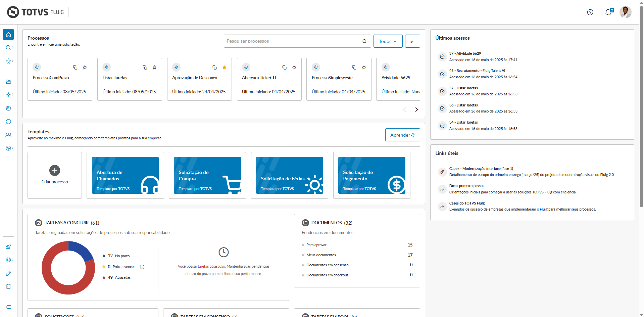Open the chat bubble sidebar icon
The width and height of the screenshot is (644, 317).
pyautogui.click(x=8, y=122)
